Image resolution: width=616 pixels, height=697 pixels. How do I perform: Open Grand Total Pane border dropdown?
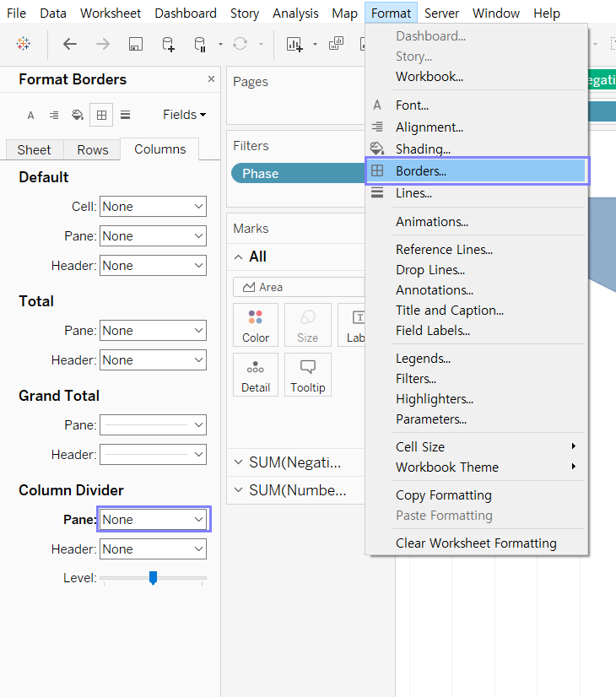click(153, 425)
